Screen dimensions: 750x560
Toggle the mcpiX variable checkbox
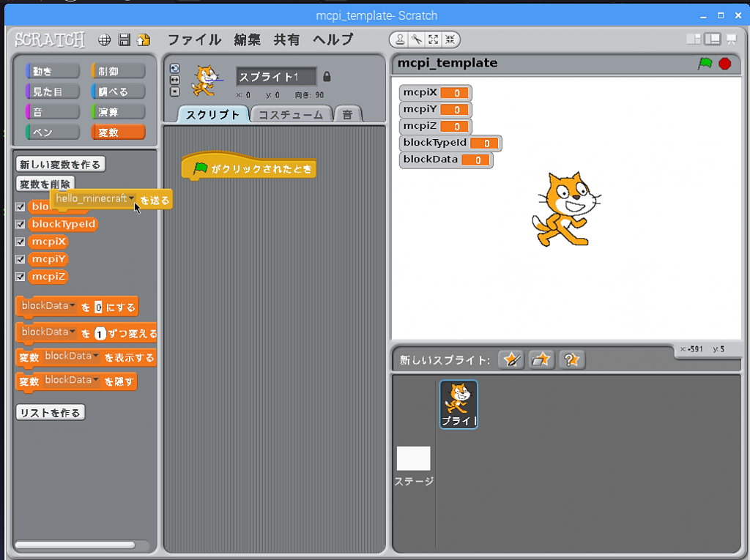coord(21,242)
